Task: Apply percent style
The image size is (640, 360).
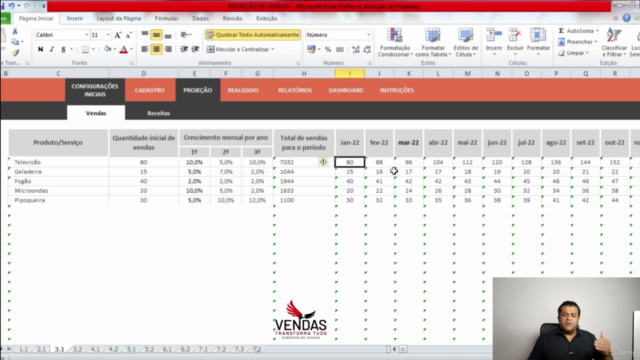Action: coord(328,49)
